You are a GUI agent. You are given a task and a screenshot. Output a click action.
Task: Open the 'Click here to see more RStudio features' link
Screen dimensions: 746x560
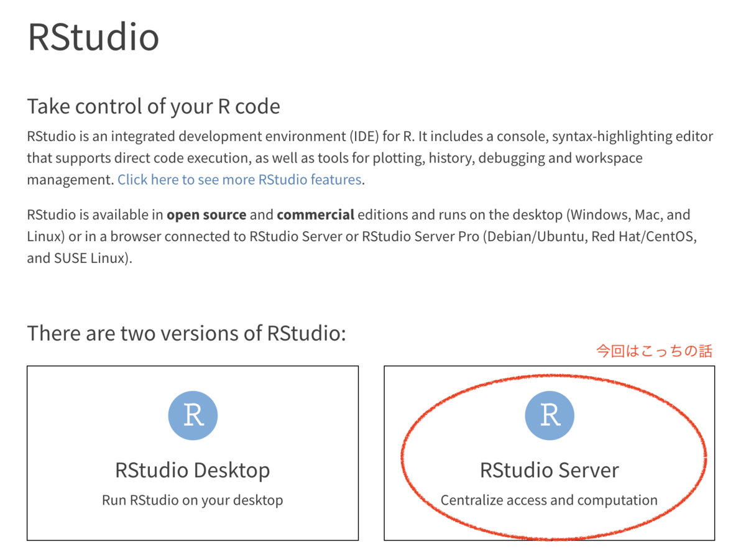(x=239, y=180)
